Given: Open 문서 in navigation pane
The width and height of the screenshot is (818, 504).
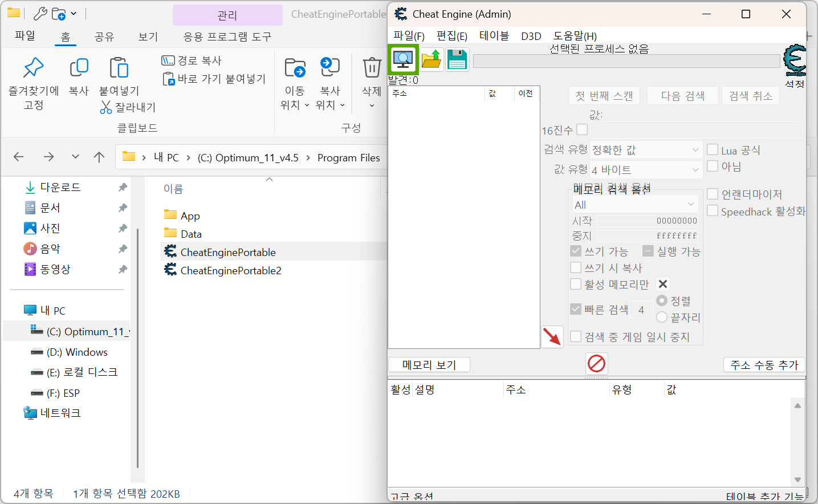Looking at the screenshot, I should 43,208.
